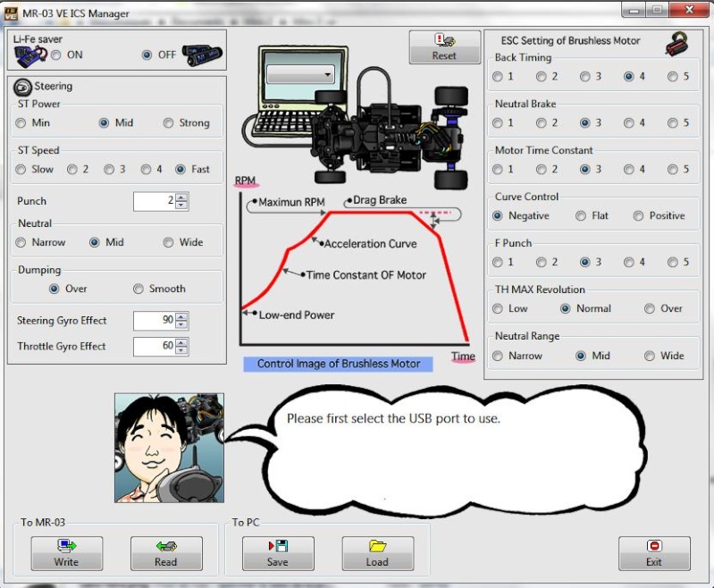This screenshot has width=714, height=588.
Task: Set F Punch to 4
Action: pyautogui.click(x=629, y=263)
